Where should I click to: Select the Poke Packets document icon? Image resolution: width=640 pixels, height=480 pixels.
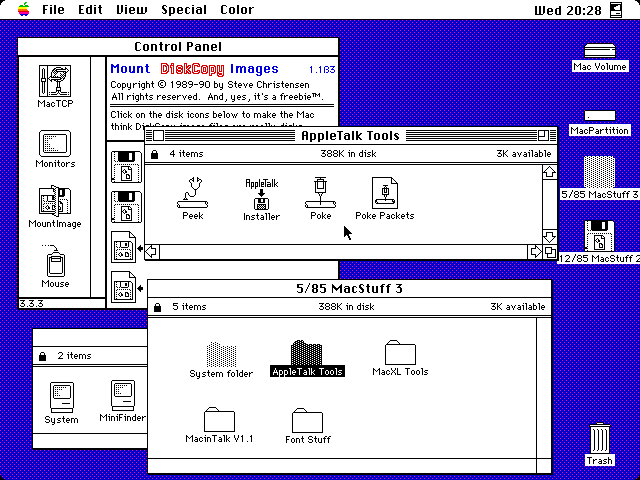(384, 192)
